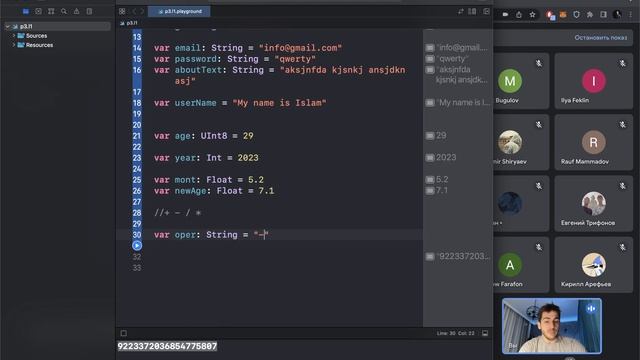
Task: Bookmark this page with the star icon
Action: [532, 15]
